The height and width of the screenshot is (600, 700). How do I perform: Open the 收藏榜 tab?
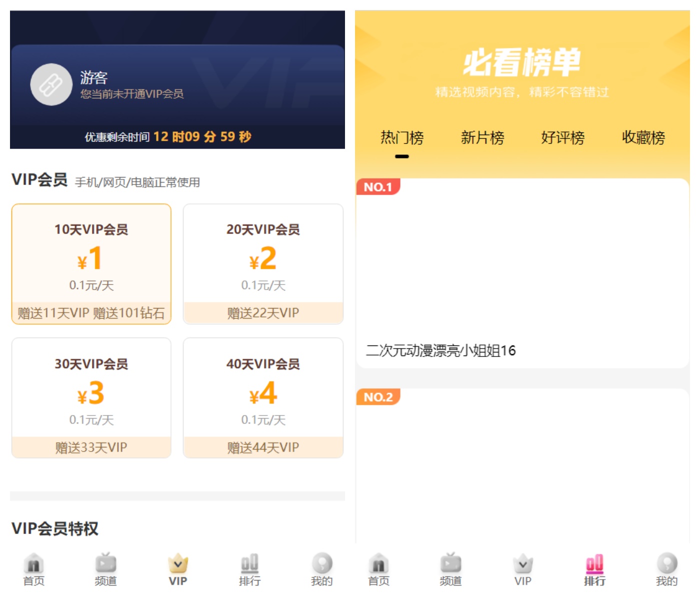pos(643,137)
